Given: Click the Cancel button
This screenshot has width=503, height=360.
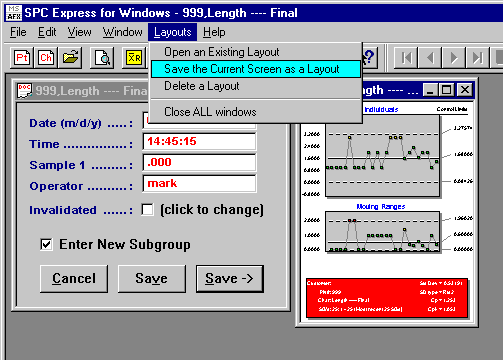Looking at the screenshot, I should (x=74, y=279).
